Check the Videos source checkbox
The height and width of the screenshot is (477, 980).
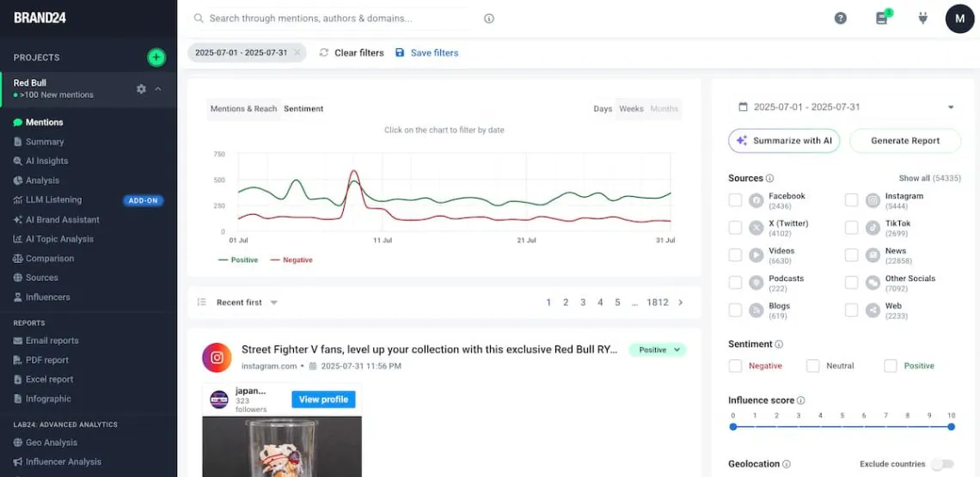pyautogui.click(x=736, y=255)
